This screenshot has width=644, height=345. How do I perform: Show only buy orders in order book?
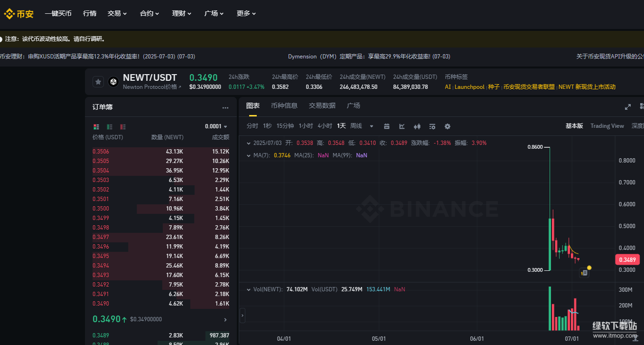click(x=110, y=126)
